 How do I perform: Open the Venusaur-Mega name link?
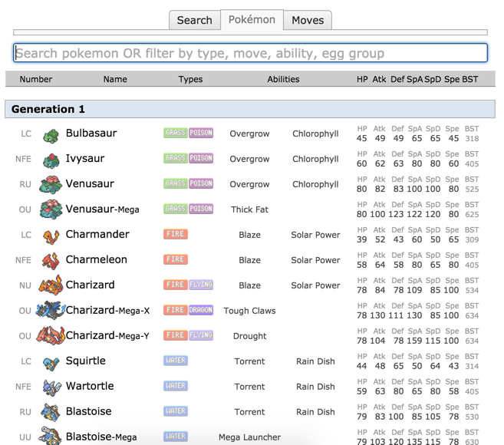pos(102,209)
